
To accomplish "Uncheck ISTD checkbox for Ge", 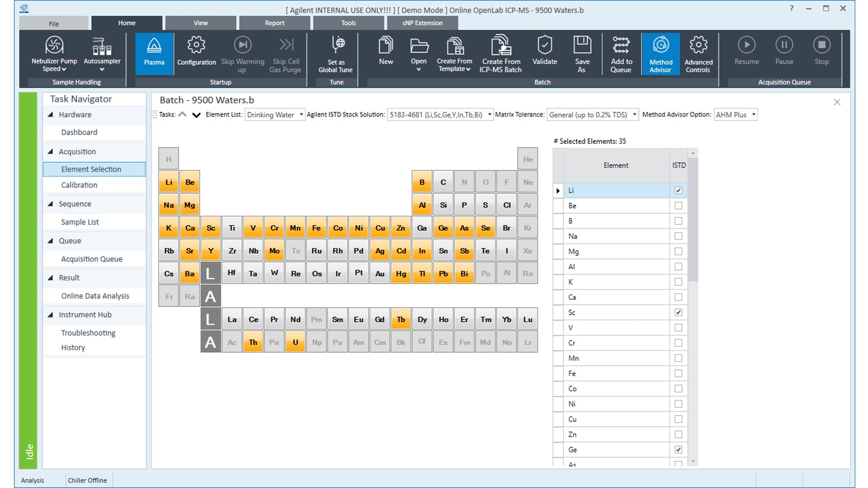I will coord(678,450).
